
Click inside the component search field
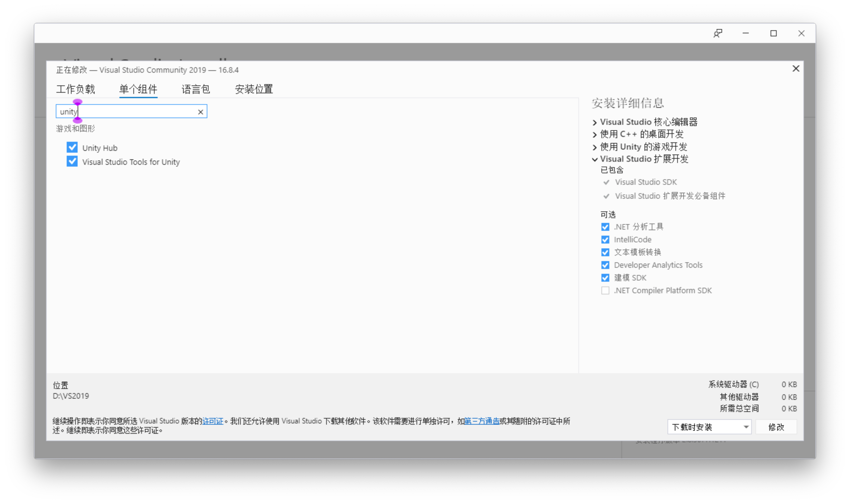click(x=136, y=112)
